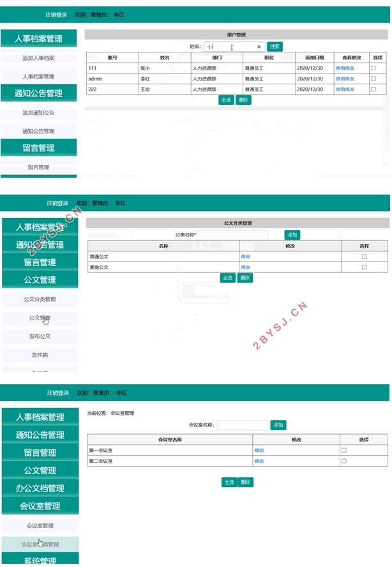Click the 会议室名称 input field
This screenshot has width=392, height=567.
[x=243, y=425]
